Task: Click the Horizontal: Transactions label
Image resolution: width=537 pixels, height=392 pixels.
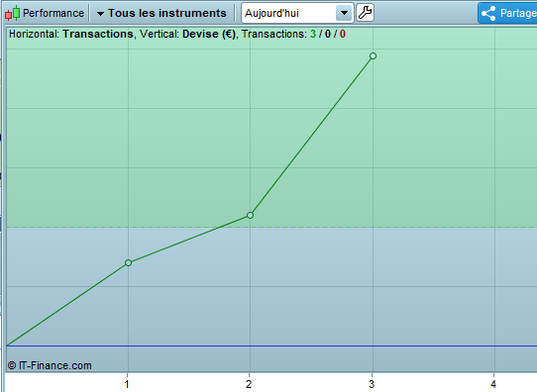Action: (x=71, y=34)
